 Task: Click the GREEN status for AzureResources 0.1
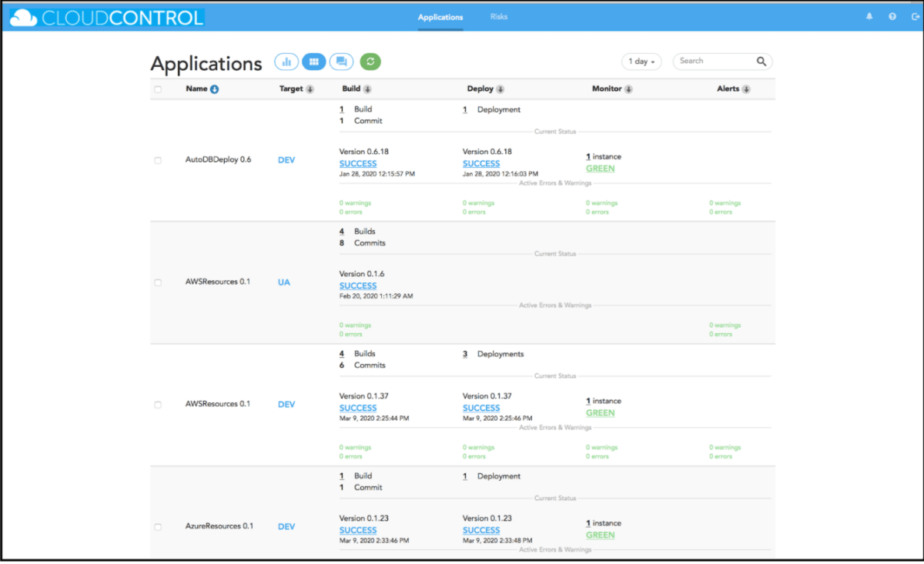[601, 535]
